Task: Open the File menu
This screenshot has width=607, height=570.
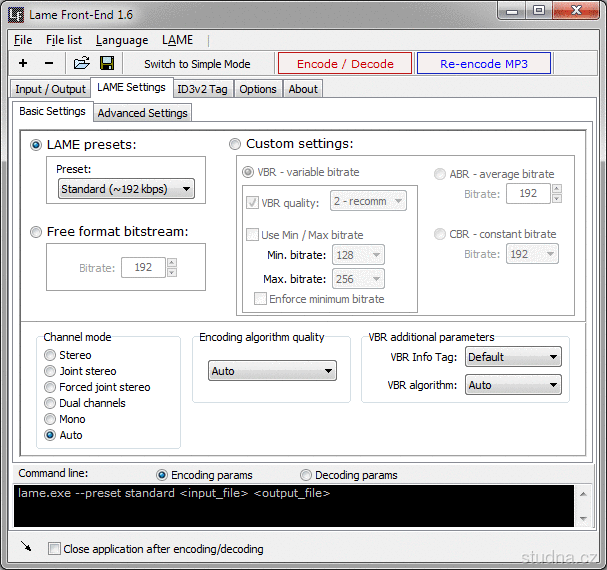Action: point(23,40)
